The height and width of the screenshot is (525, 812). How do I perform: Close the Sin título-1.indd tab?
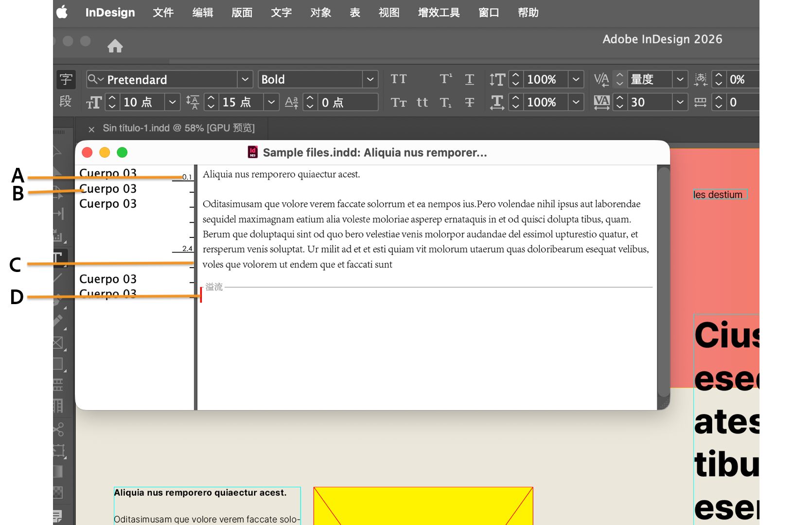coord(91,129)
